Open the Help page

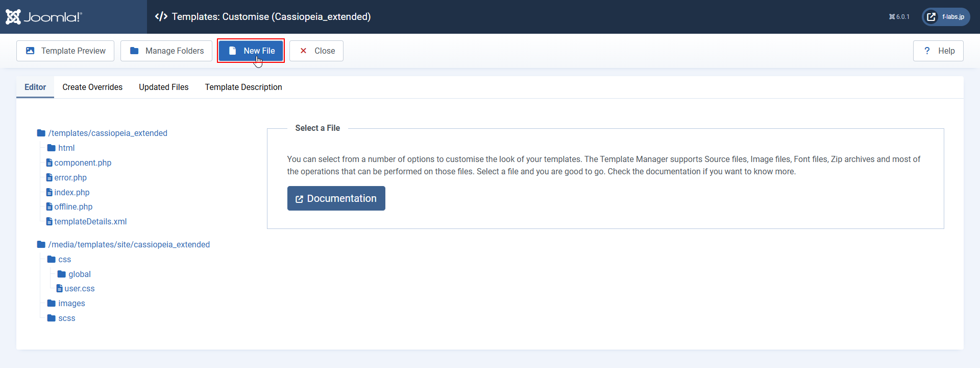tap(938, 51)
